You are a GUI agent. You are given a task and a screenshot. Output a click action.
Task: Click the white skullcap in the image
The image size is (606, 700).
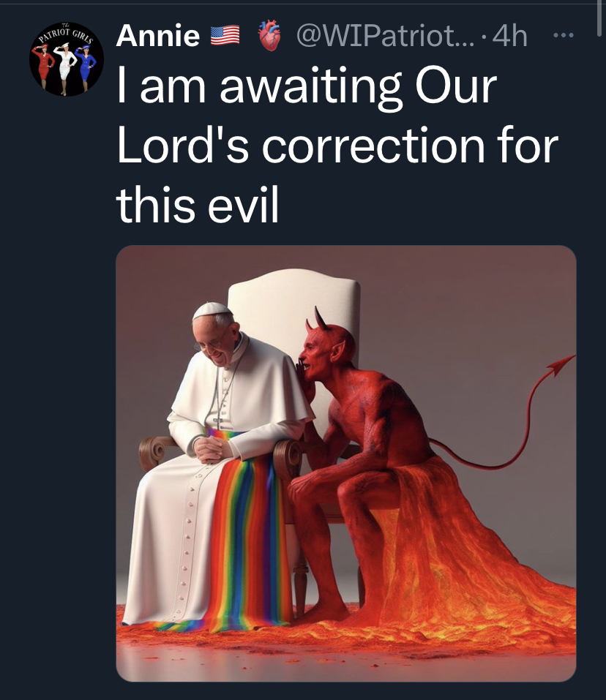click(x=211, y=309)
